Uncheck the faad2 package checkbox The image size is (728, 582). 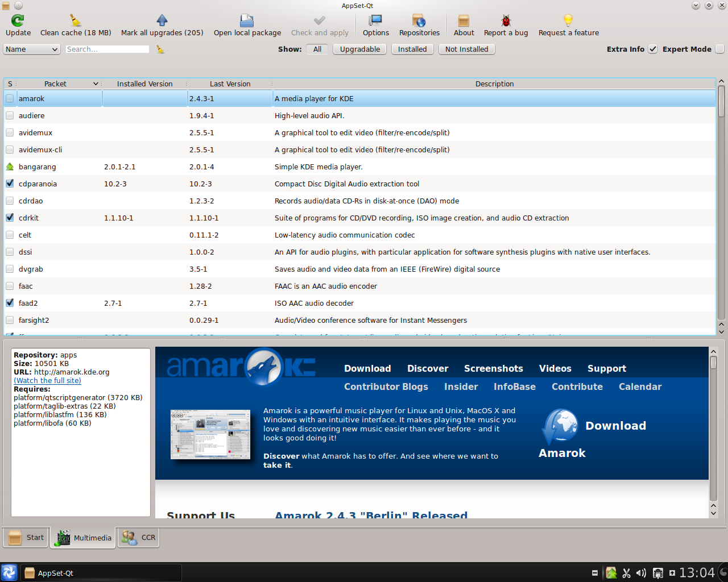(10, 303)
